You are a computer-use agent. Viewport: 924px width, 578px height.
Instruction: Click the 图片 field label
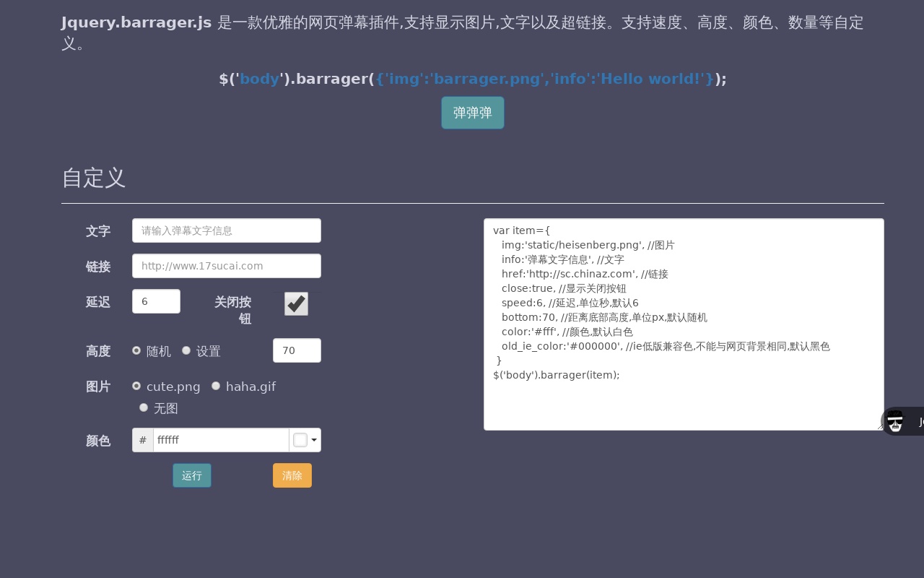click(x=98, y=387)
